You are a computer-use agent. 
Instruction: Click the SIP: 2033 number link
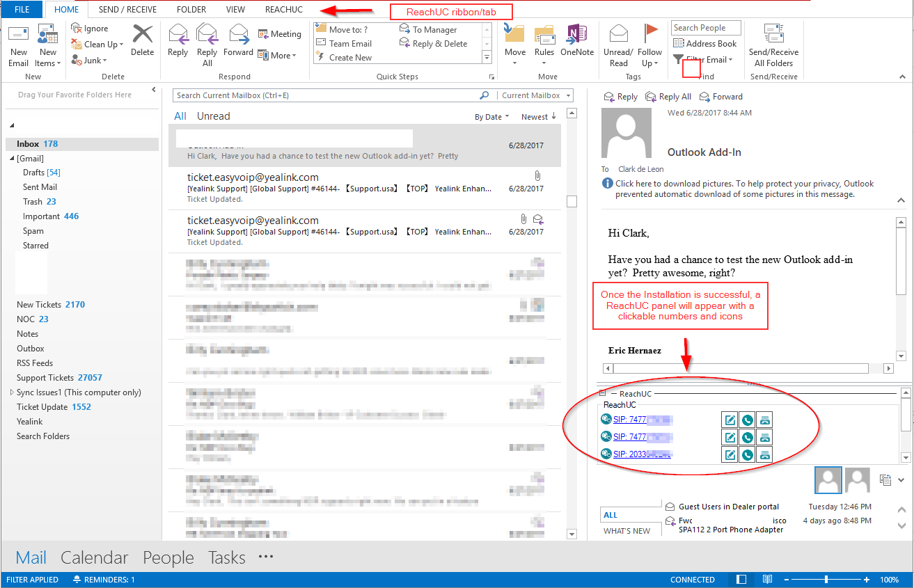coord(642,454)
